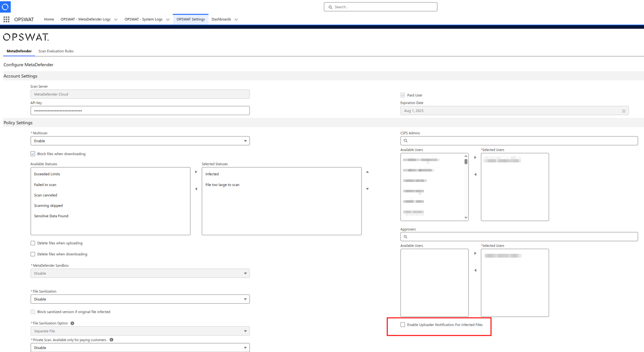Click search icon in Approvers field
The height and width of the screenshot is (352, 644).
click(406, 237)
